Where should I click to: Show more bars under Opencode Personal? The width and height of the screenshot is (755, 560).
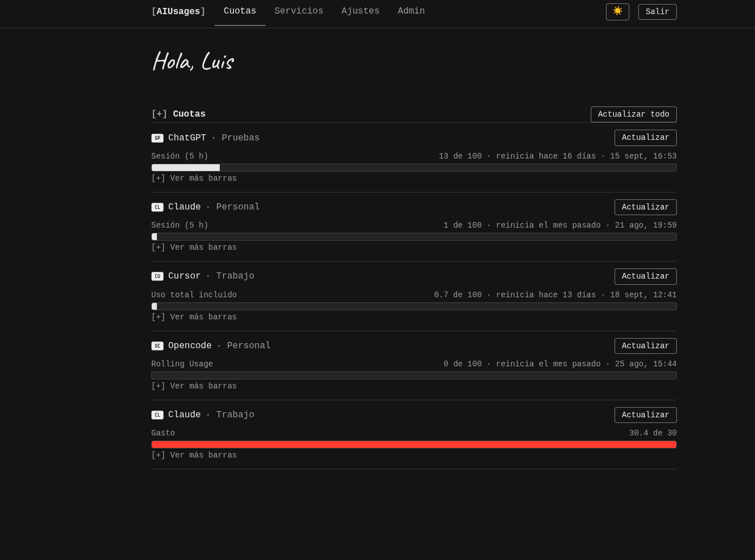194,386
